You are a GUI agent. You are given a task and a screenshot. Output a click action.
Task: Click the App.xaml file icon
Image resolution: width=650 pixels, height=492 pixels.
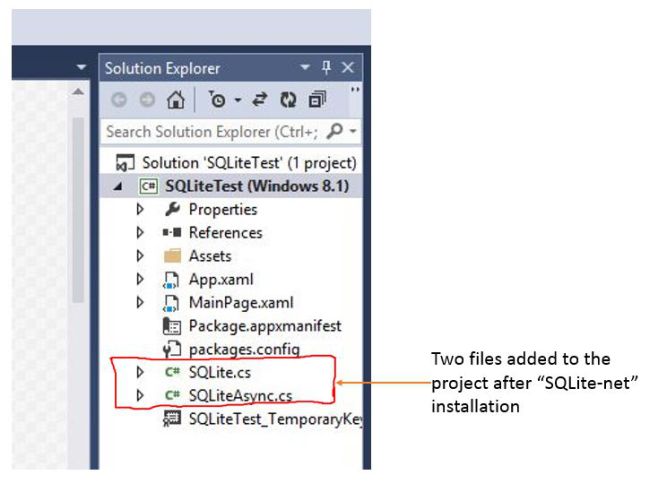click(171, 280)
